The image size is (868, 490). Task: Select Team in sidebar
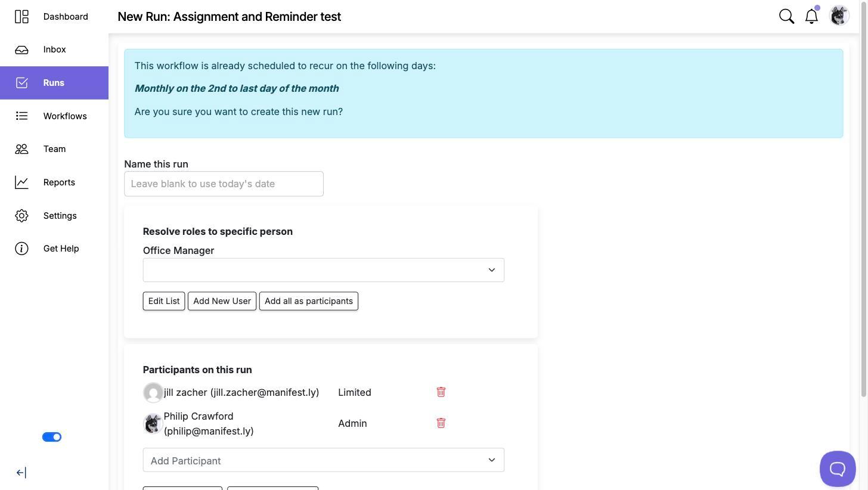(x=54, y=149)
